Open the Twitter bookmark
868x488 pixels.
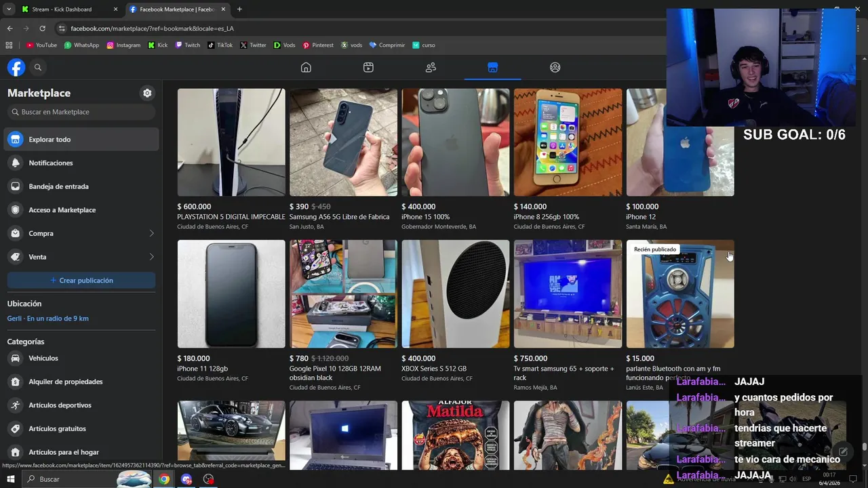(253, 45)
